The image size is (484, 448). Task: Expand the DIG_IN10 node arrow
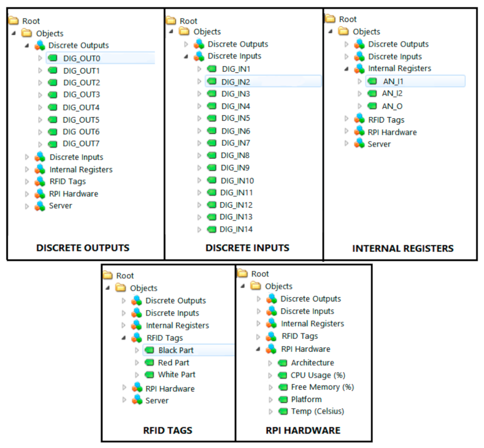pos(199,180)
